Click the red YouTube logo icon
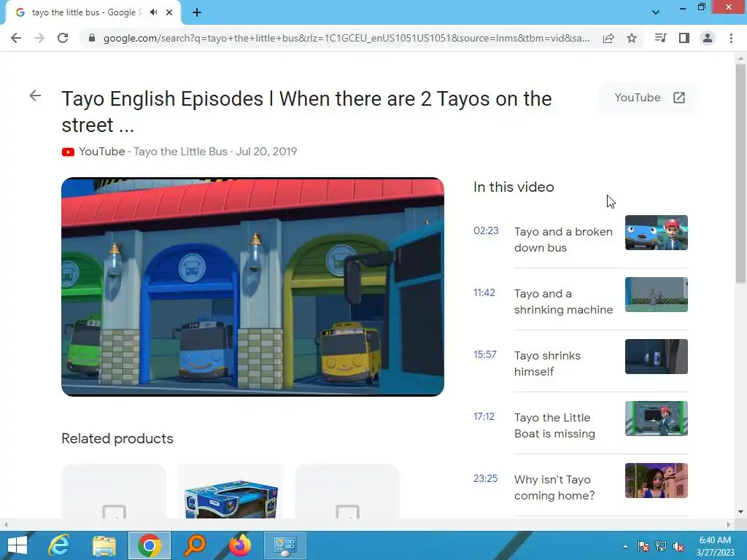Viewport: 747px width, 560px height. 68,152
